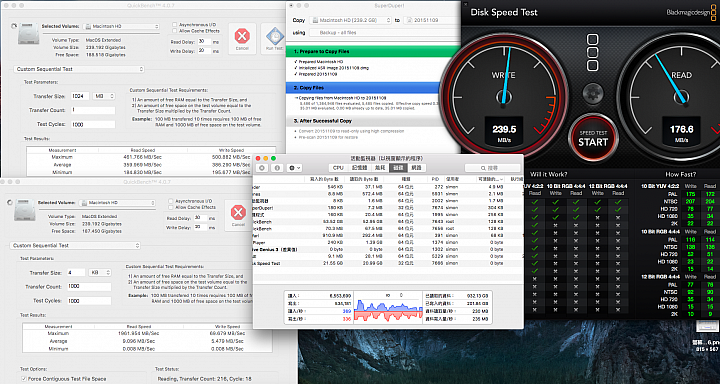720x384 pixels.
Task: Click the 2. Copy Files heading
Action: tap(309, 87)
